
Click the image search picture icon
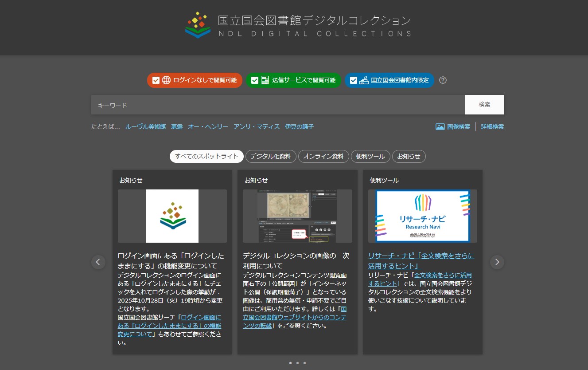pos(440,126)
